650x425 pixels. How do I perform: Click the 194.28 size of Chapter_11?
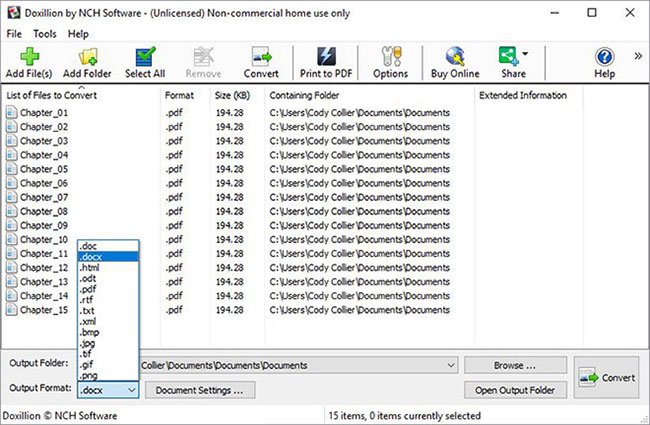[x=230, y=253]
